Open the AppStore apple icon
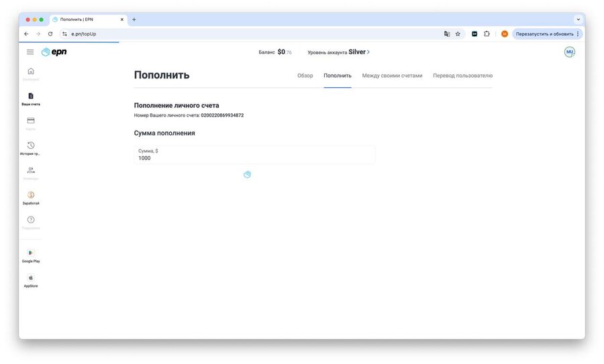 pyautogui.click(x=31, y=278)
